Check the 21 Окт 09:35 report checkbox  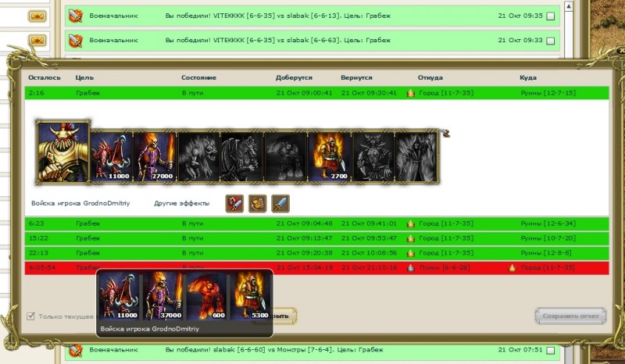click(x=551, y=16)
